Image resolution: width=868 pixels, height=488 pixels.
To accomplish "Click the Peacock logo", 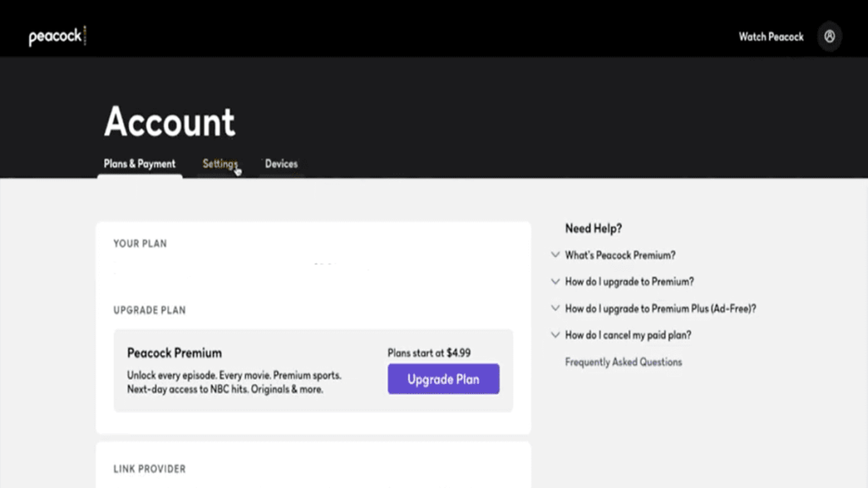I will pyautogui.click(x=57, y=37).
